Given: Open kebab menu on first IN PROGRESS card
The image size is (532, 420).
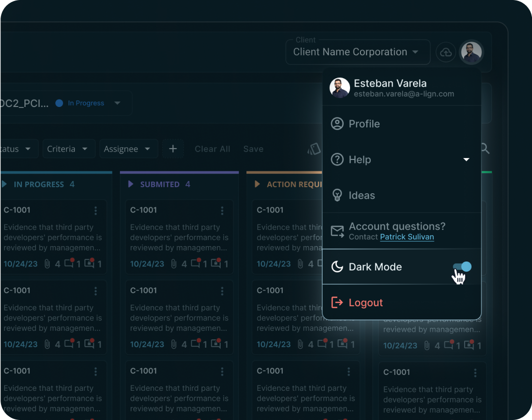Looking at the screenshot, I should point(96,210).
